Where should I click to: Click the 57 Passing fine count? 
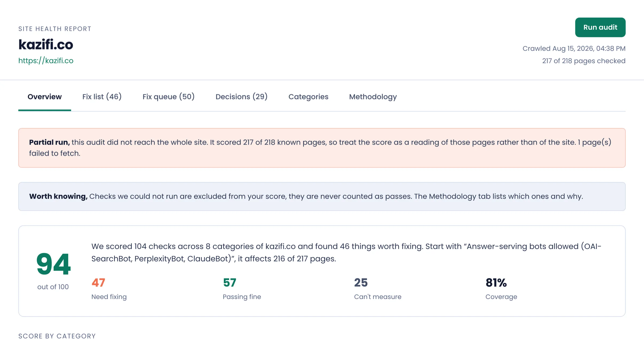pyautogui.click(x=230, y=283)
